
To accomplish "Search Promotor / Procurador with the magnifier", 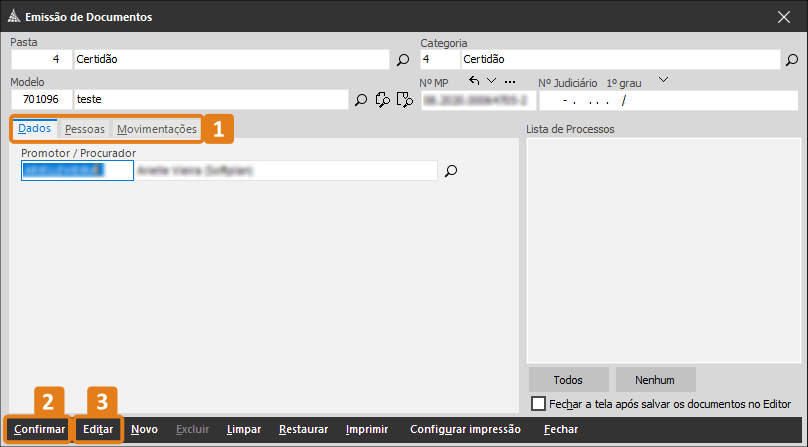I will tap(451, 171).
